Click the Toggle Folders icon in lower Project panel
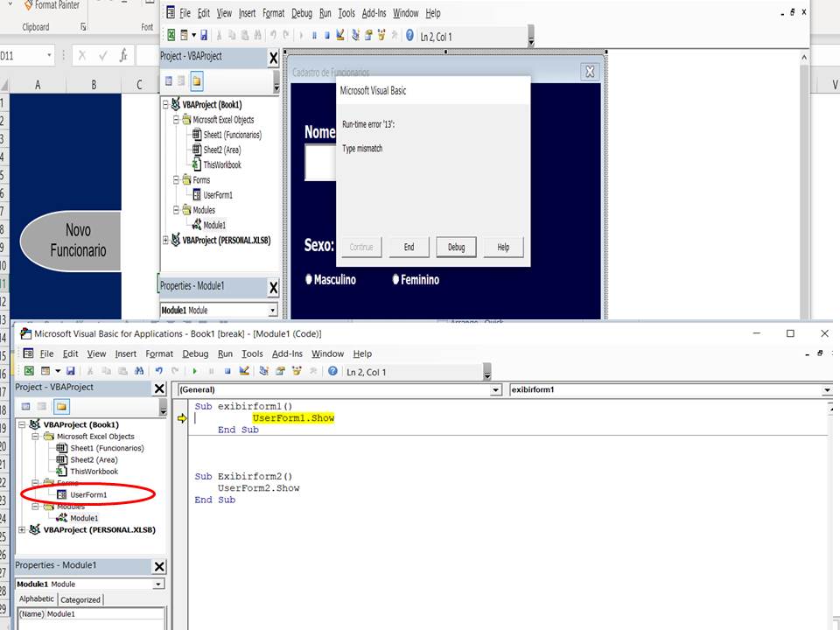The height and width of the screenshot is (630, 840). tap(61, 407)
